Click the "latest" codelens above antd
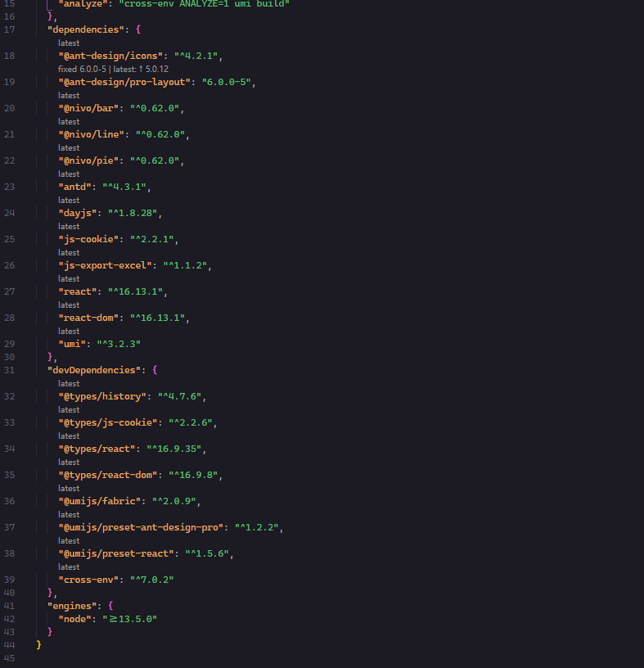The image size is (644, 668). click(69, 174)
